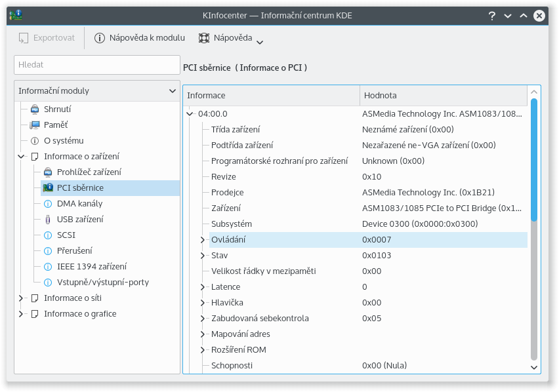Open the Informační moduly header dropdown
This screenshot has width=559, height=392.
point(173,91)
